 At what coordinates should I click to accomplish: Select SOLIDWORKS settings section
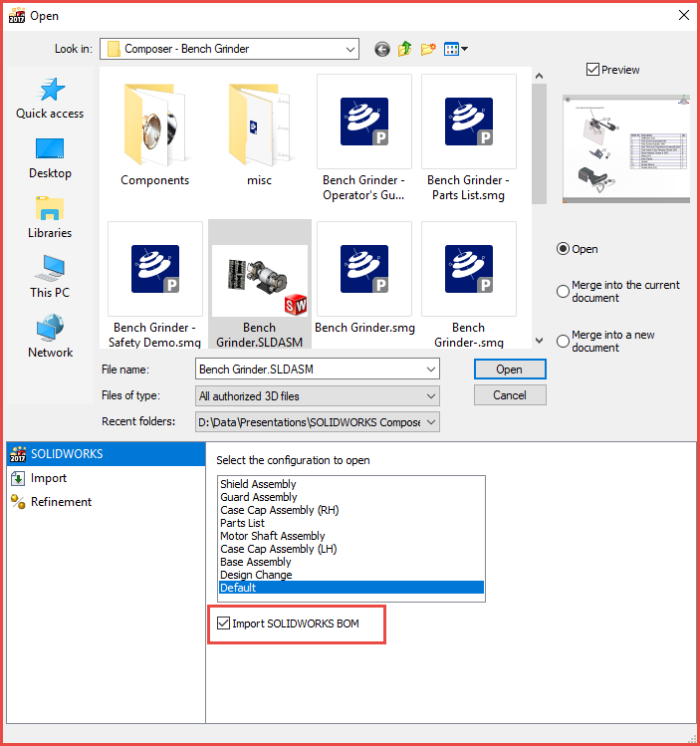click(106, 454)
